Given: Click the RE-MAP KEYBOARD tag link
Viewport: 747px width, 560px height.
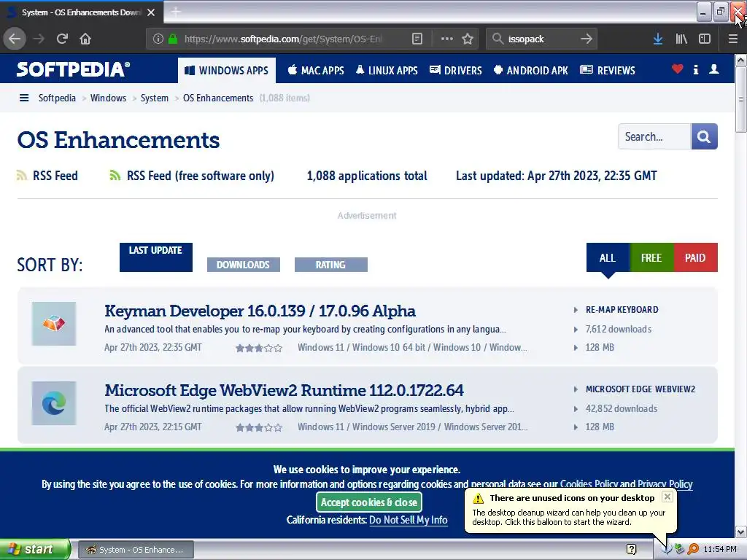Looking at the screenshot, I should point(622,310).
